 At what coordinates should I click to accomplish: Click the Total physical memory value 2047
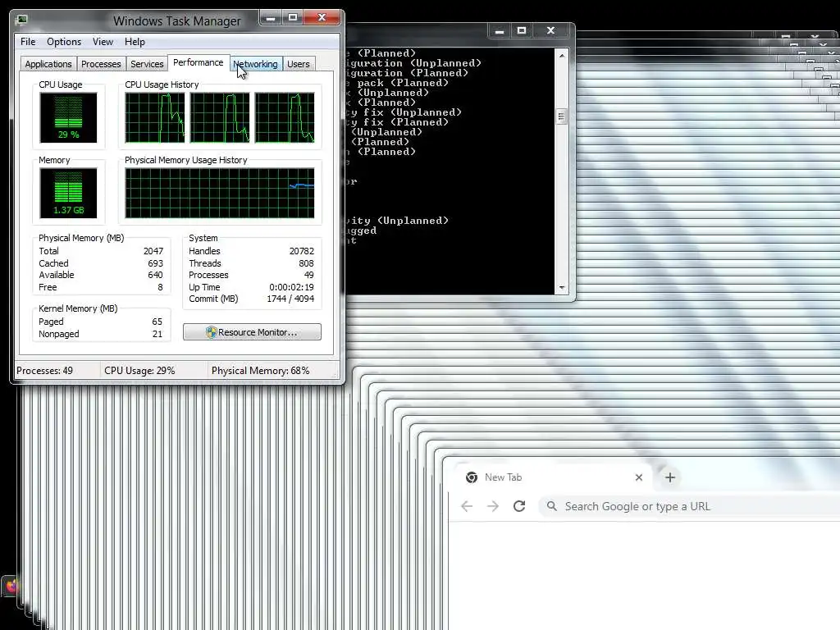pyautogui.click(x=153, y=251)
